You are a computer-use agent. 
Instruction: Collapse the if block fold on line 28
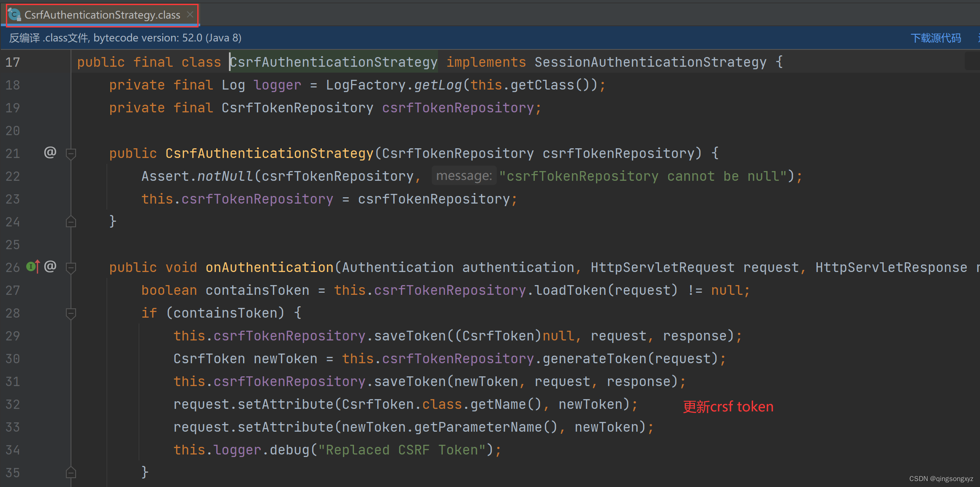71,313
